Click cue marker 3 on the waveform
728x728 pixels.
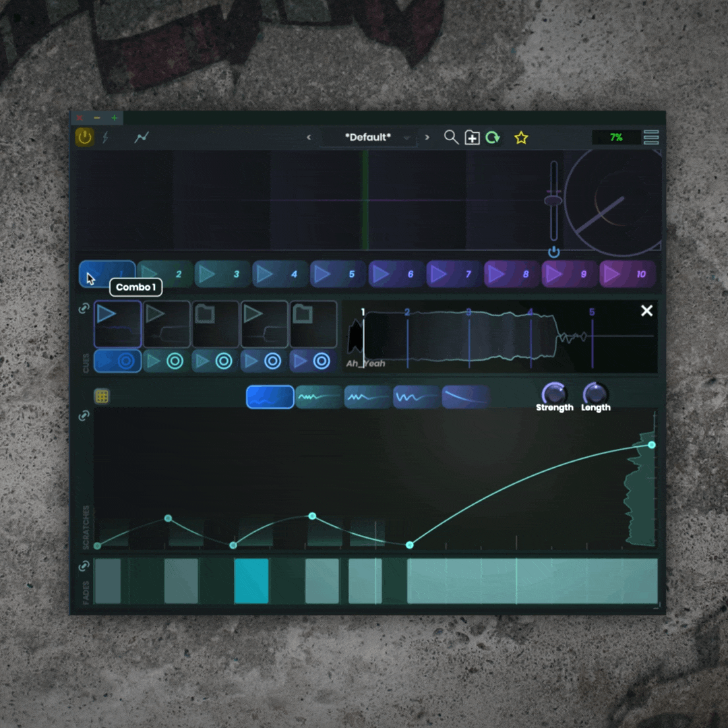click(469, 313)
